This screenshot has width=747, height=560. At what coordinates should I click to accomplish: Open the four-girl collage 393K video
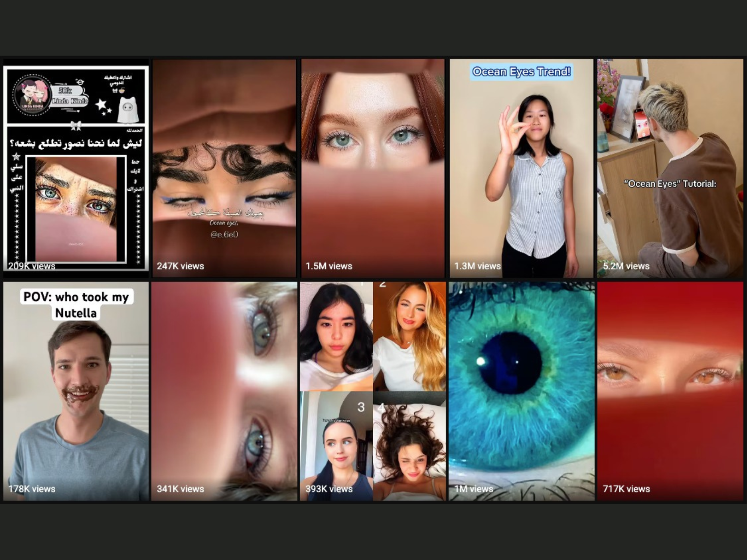(x=373, y=391)
